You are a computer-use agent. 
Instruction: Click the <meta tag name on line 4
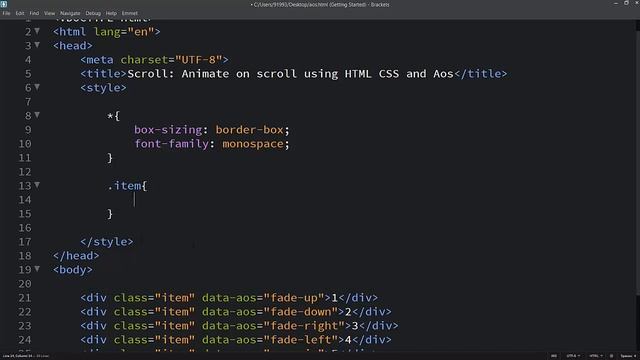point(97,60)
